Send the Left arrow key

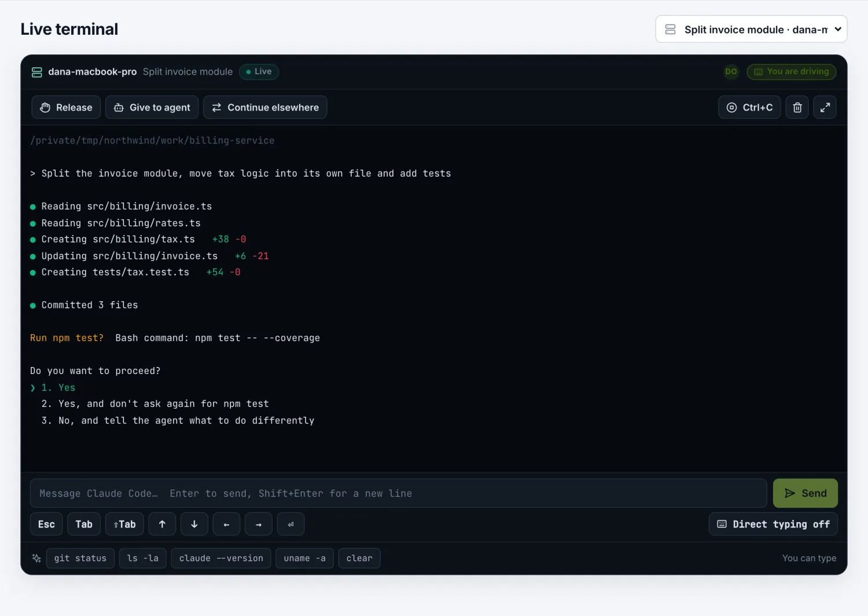tap(226, 524)
